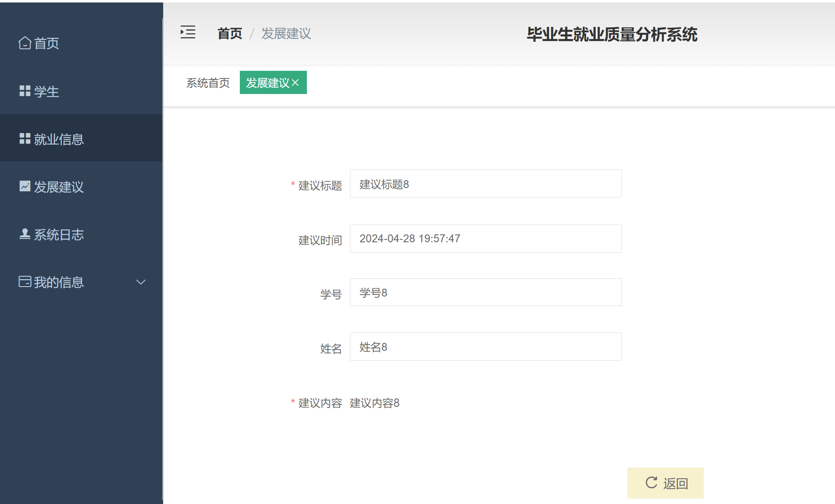This screenshot has height=504, width=835.
Task: Select the home icon beside 首页
Action: (x=24, y=43)
